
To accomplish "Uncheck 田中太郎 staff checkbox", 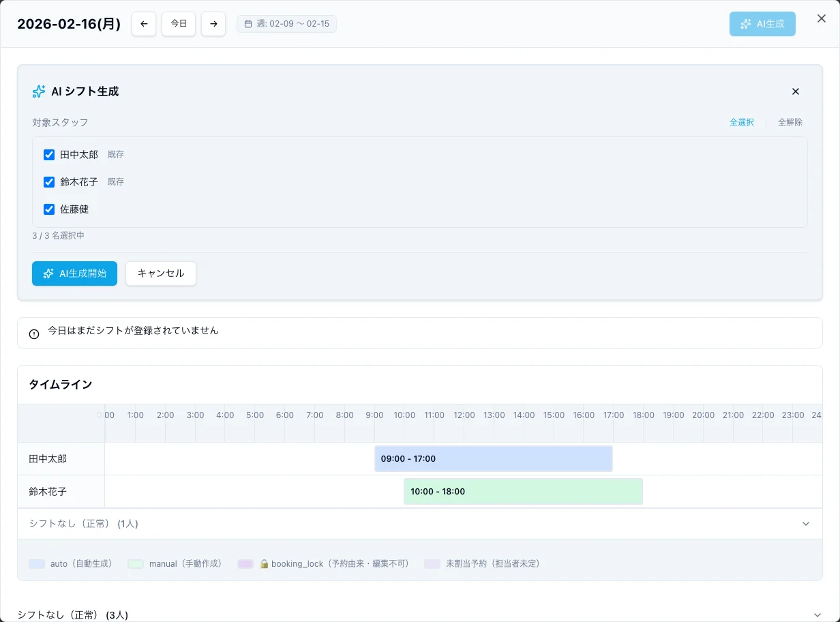I will (x=49, y=155).
